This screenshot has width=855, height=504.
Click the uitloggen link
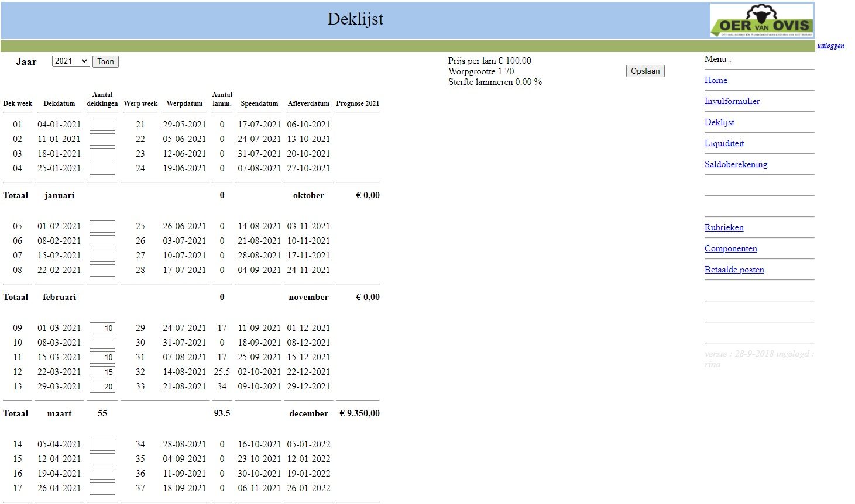pyautogui.click(x=830, y=46)
